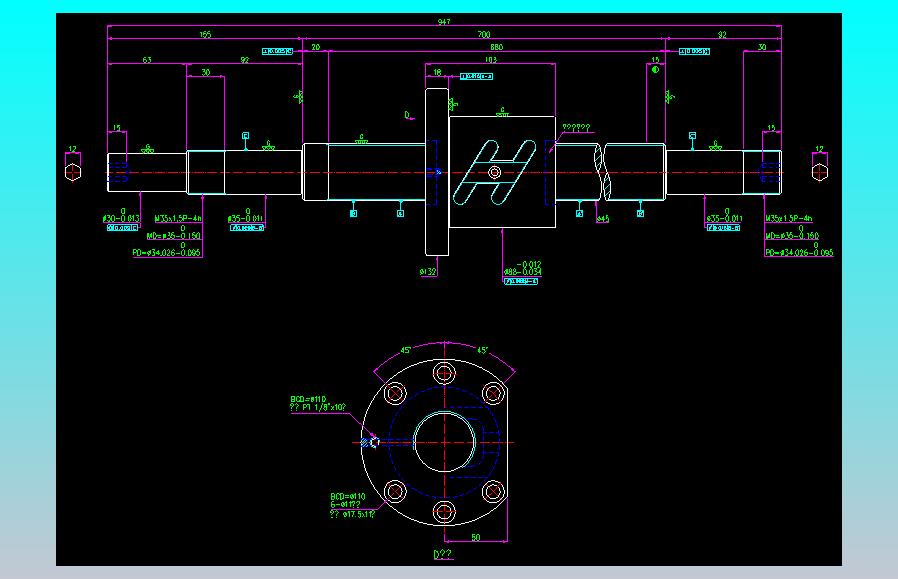Click the right hexagon socket symbol
The width and height of the screenshot is (898, 579).
click(x=820, y=172)
